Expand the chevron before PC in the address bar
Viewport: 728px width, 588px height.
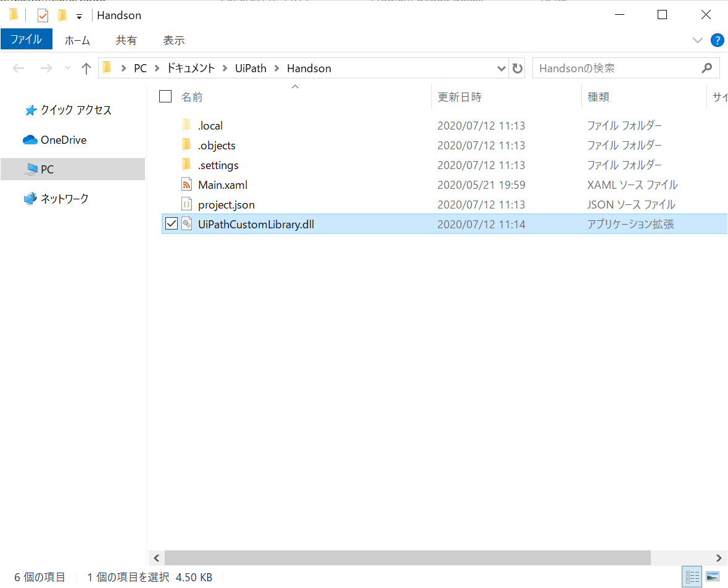(x=123, y=68)
